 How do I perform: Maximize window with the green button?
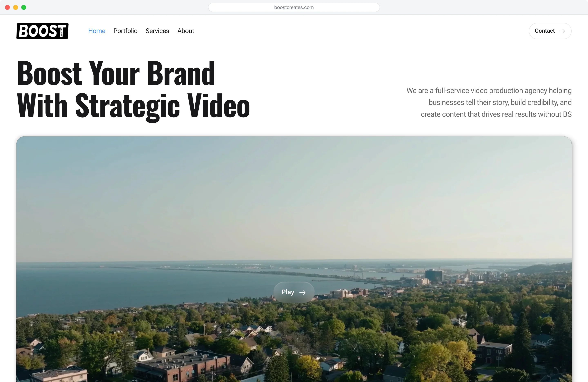[x=24, y=7]
